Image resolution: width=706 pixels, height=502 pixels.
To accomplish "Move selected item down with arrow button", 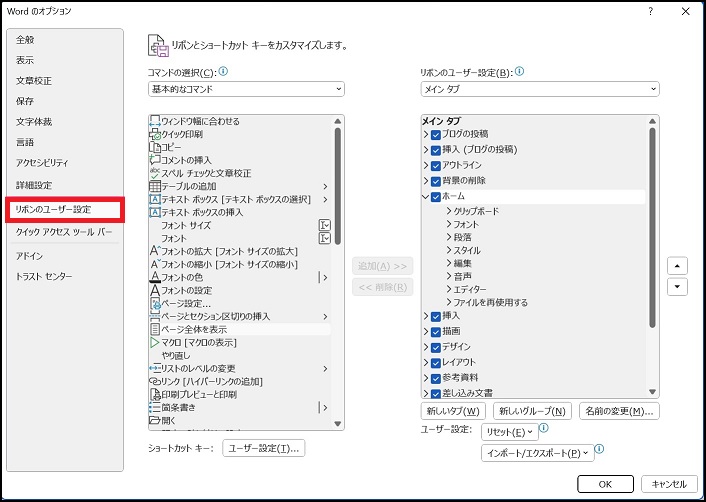I will click(677, 287).
